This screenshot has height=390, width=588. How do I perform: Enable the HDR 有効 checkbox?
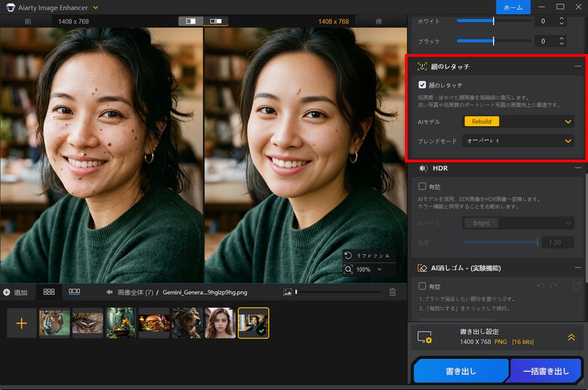click(422, 186)
